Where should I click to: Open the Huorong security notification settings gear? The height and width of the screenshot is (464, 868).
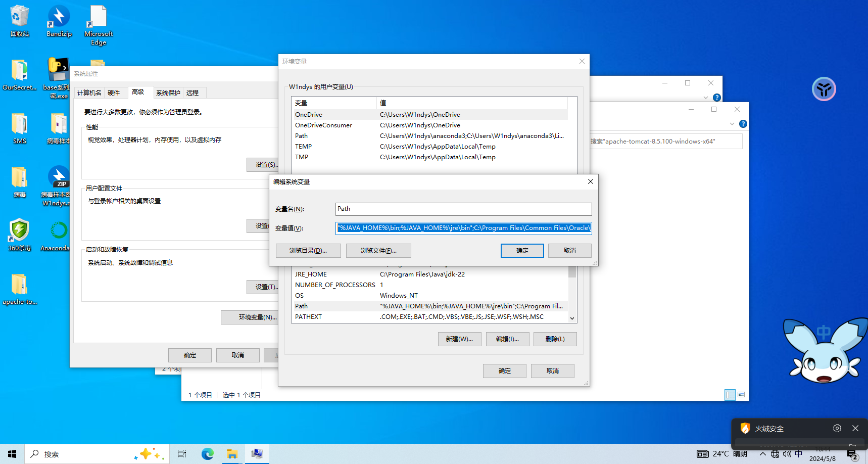(837, 428)
